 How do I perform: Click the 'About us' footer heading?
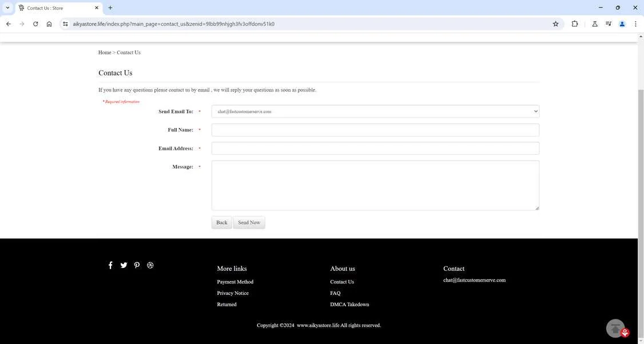343,269
